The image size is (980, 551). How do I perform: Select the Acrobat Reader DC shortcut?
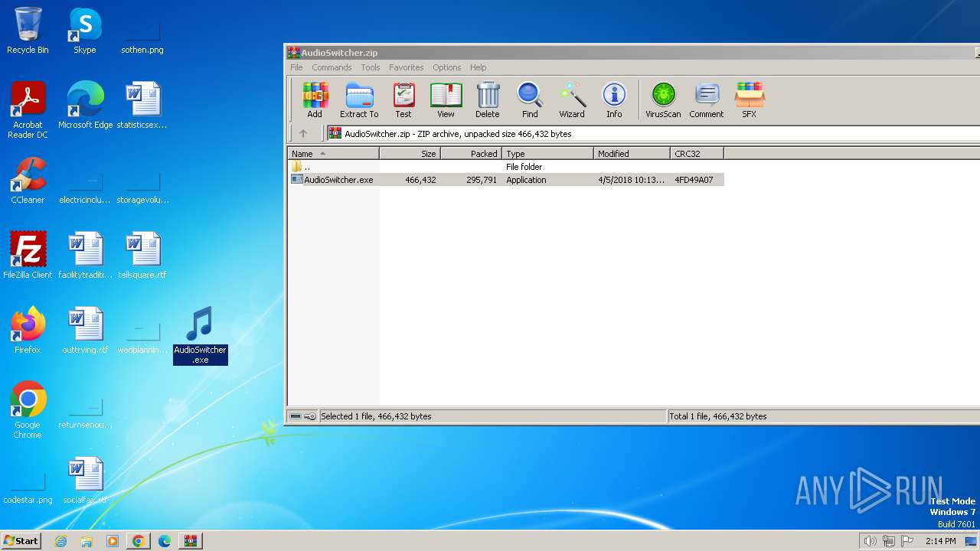tap(28, 111)
